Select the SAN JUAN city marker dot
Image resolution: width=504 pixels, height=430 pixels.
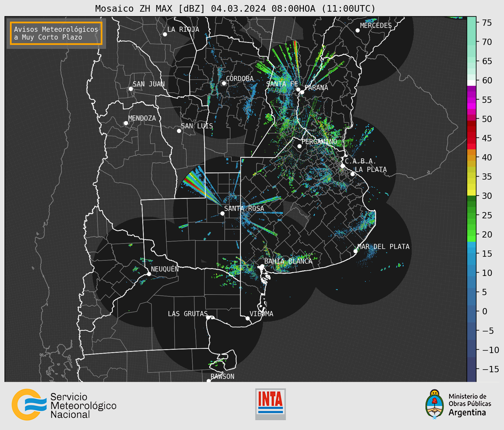131,89
